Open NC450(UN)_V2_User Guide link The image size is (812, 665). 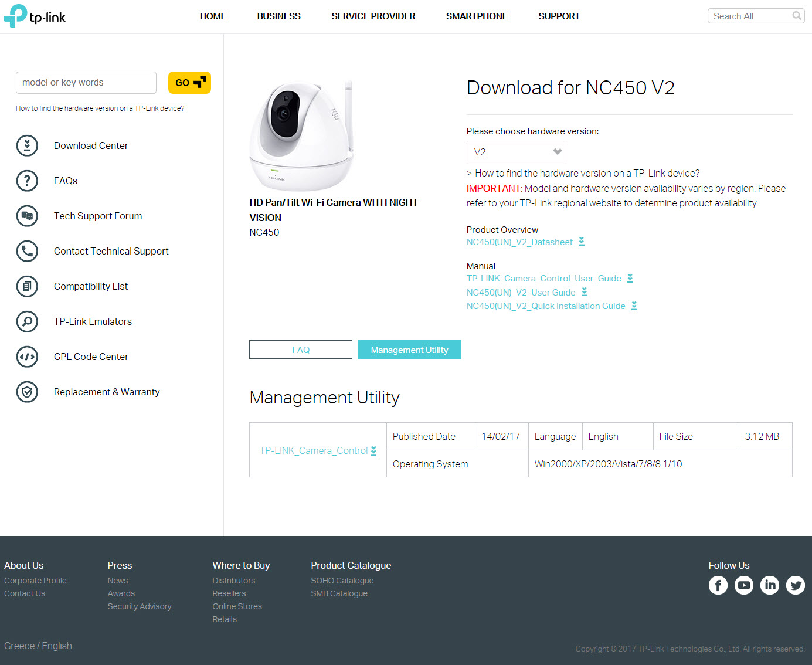[521, 293]
